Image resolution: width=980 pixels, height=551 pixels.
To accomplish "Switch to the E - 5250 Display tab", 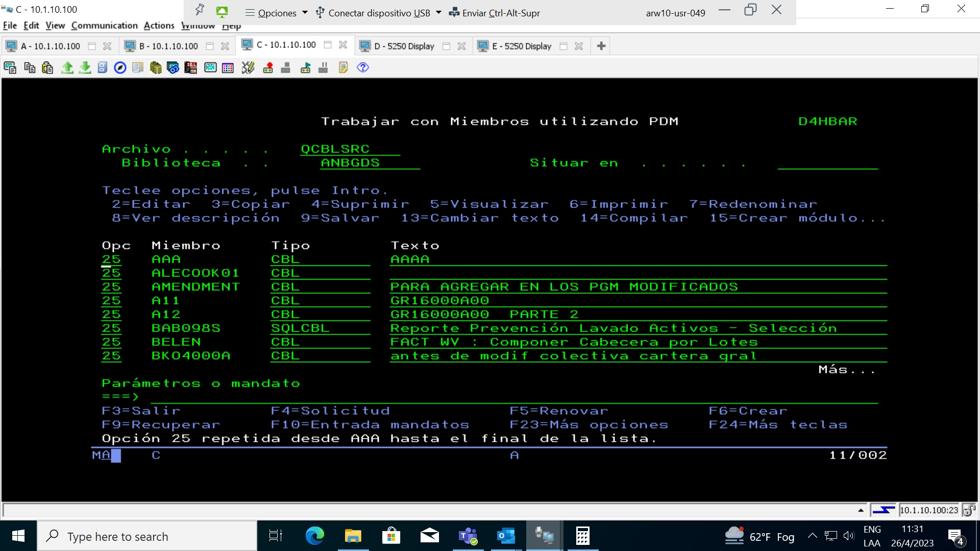I will coord(521,46).
